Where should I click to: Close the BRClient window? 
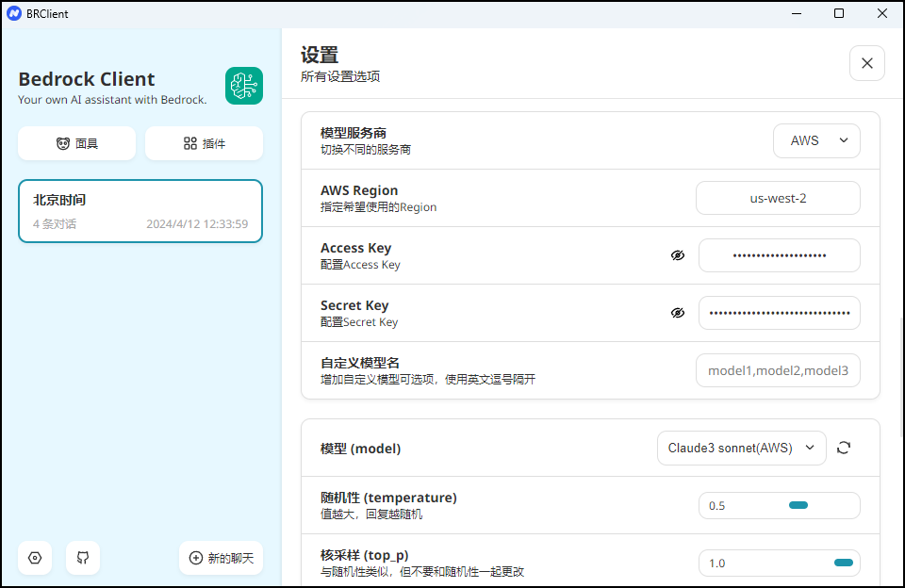coord(882,13)
